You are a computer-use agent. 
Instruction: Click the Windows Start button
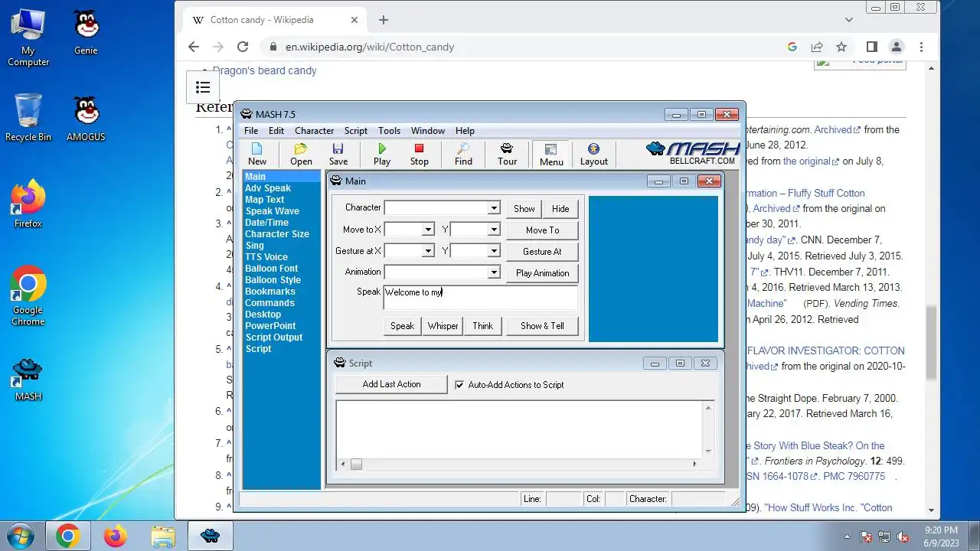(x=21, y=536)
